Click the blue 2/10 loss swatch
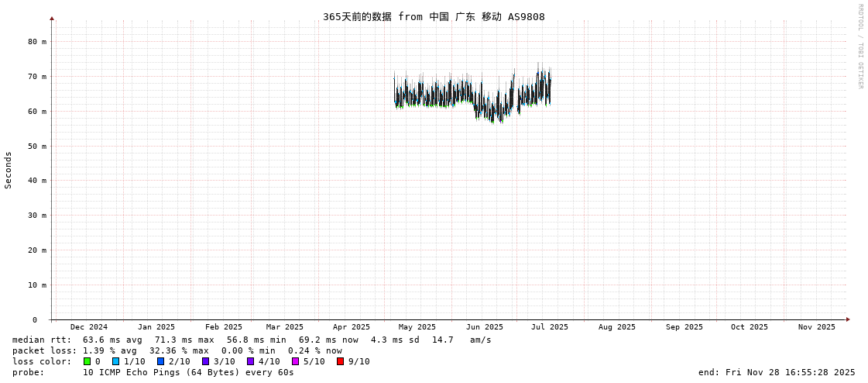The height and width of the screenshot is (383, 868). (160, 361)
